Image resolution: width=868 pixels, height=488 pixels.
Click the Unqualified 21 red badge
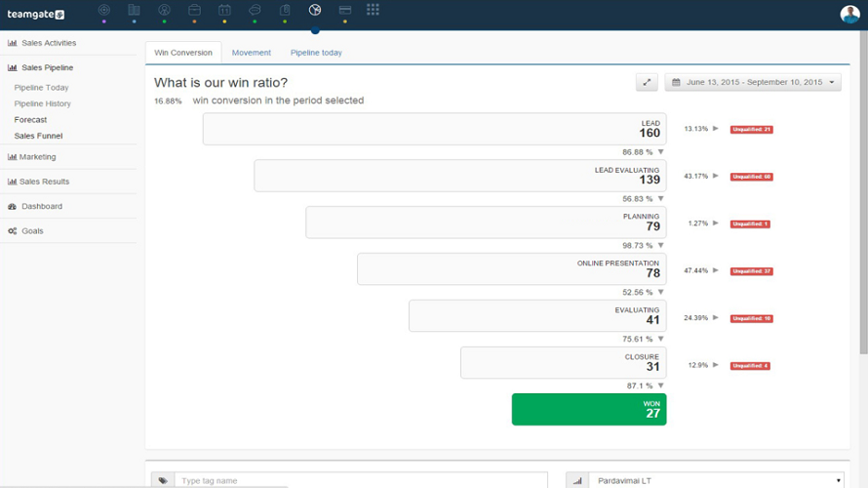tap(751, 129)
